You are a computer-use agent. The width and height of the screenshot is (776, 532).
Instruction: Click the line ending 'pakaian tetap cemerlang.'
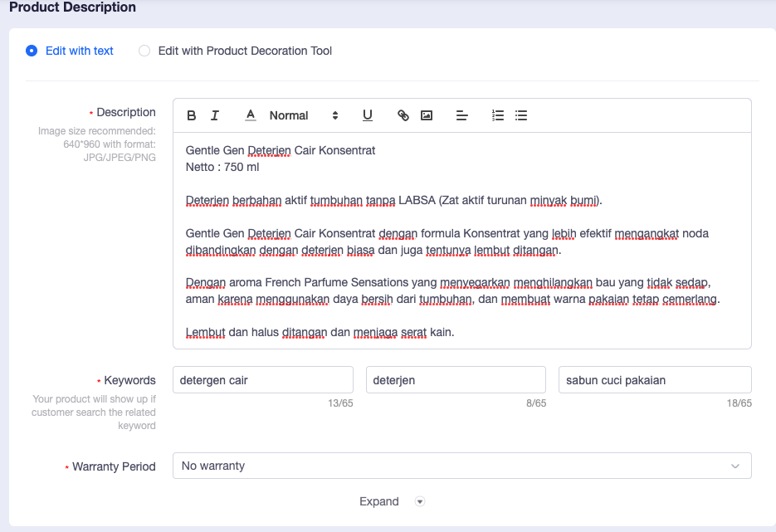click(452, 300)
